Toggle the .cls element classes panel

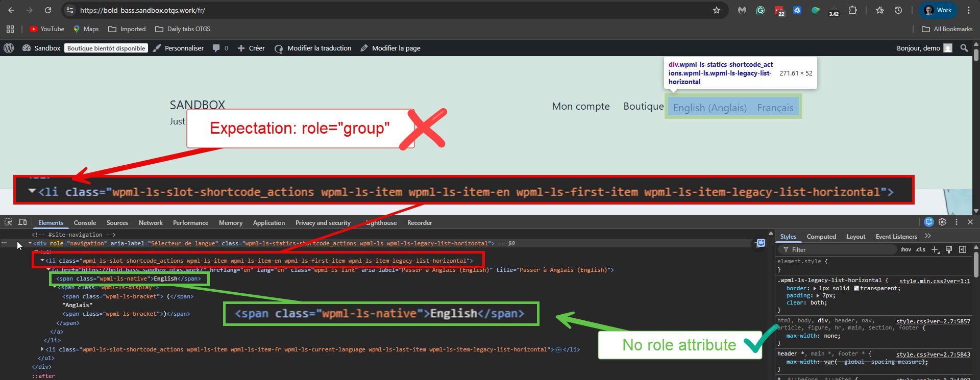920,249
